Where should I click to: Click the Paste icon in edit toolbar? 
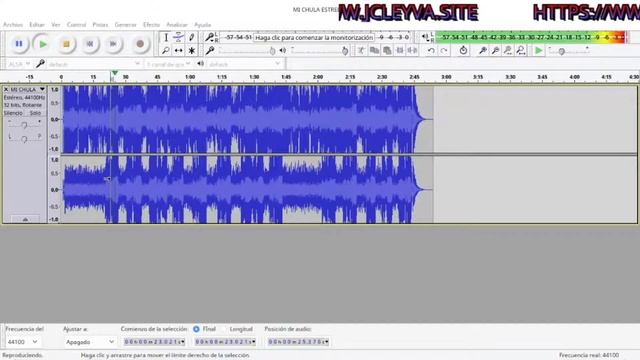[x=387, y=51]
